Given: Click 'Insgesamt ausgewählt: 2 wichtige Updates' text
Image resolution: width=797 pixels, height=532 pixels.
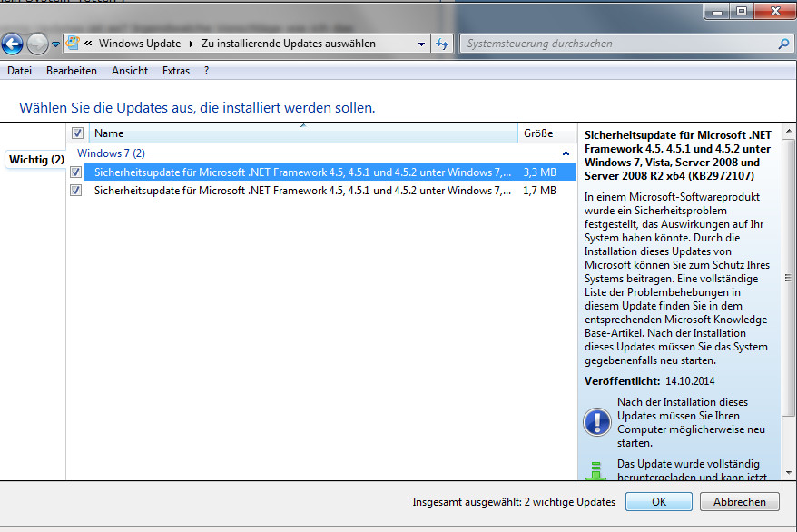Looking at the screenshot, I should click(514, 502).
